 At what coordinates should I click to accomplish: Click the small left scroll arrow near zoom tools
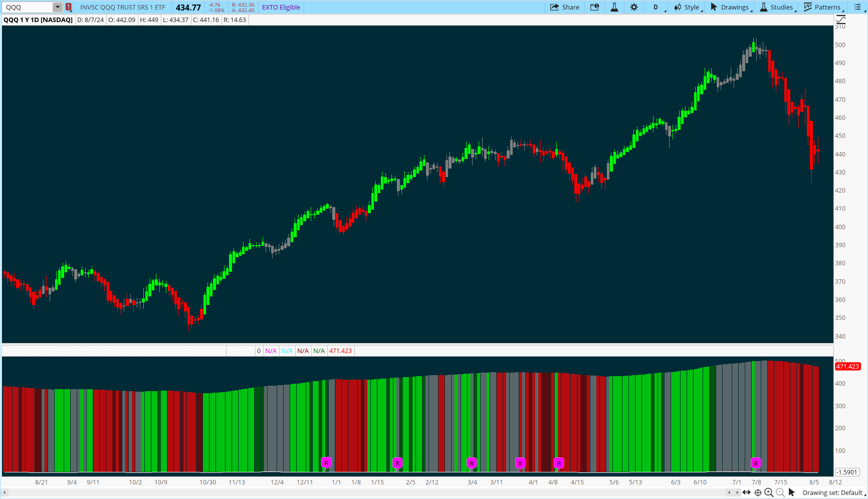729,492
